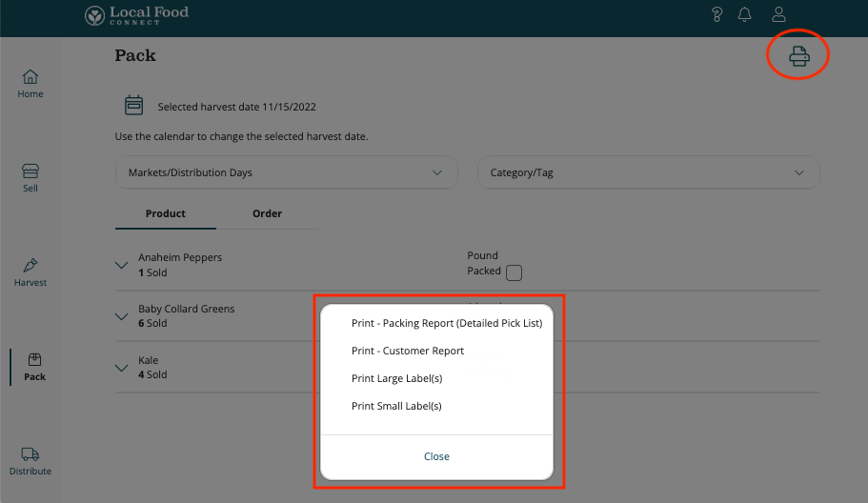Open the Distribute truck icon in sidebar
868x503 pixels.
pos(30,461)
